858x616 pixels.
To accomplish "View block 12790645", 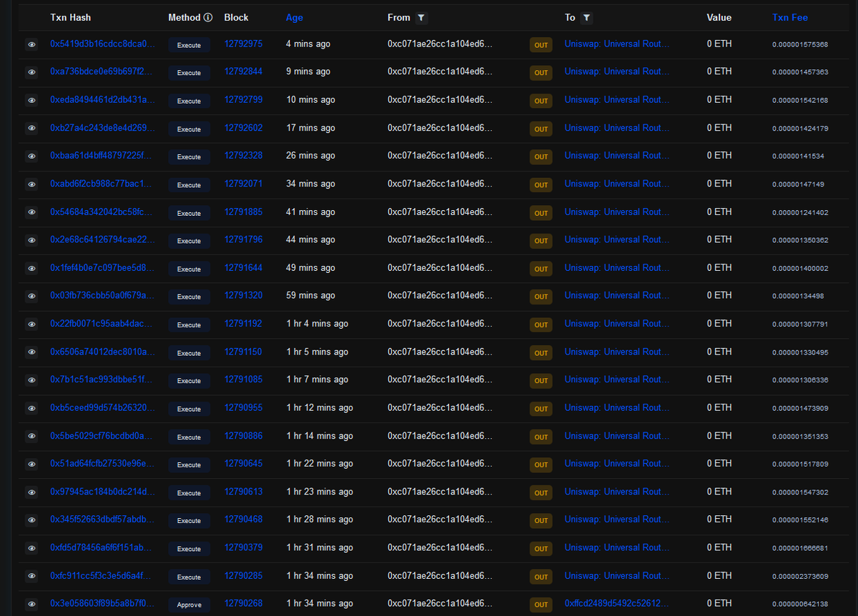I will [243, 463].
